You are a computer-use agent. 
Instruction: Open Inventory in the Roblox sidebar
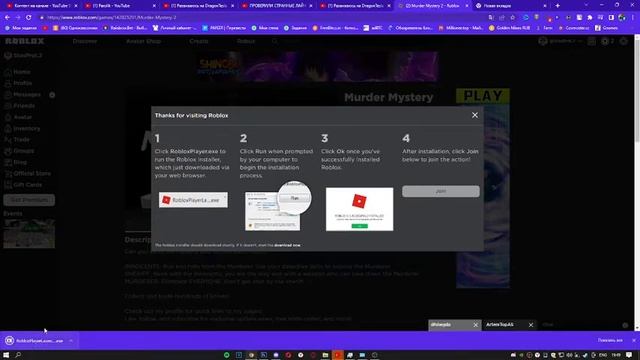pyautogui.click(x=22, y=129)
